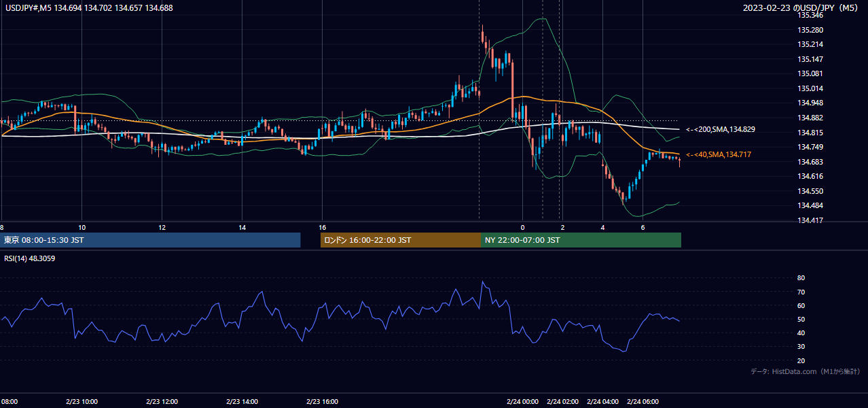Select the London 16:00-22:00 JST session bar
Image resolution: width=868 pixels, height=408 pixels.
401,240
